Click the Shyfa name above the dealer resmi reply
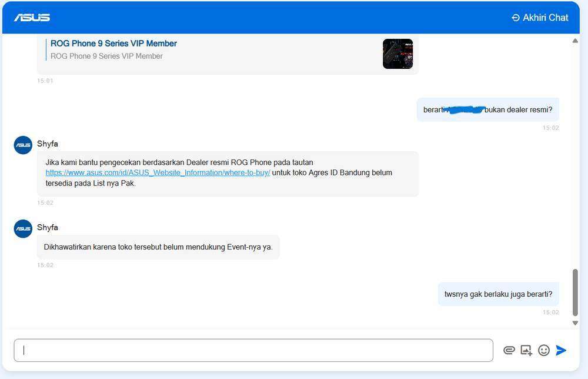Image resolution: width=588 pixels, height=379 pixels. (x=48, y=144)
